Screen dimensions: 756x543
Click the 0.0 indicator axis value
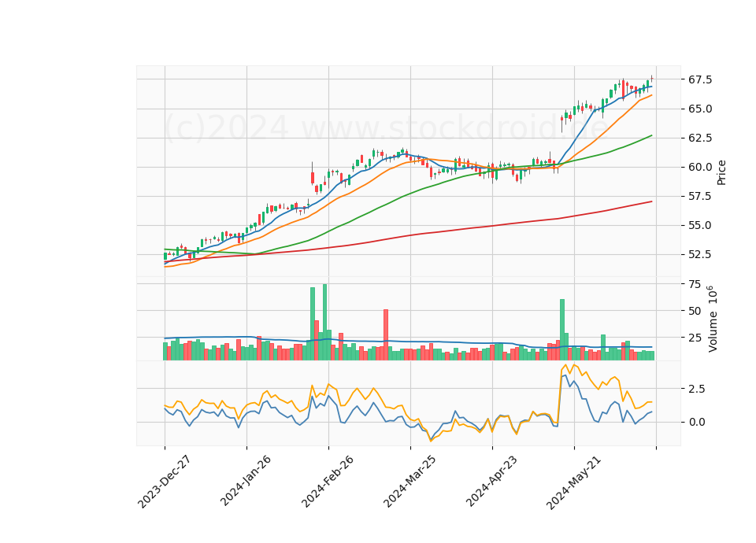[x=698, y=422]
